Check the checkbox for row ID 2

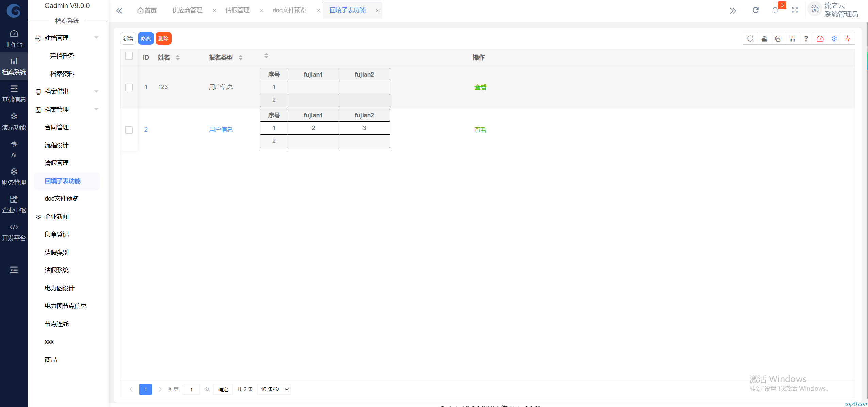(x=129, y=130)
